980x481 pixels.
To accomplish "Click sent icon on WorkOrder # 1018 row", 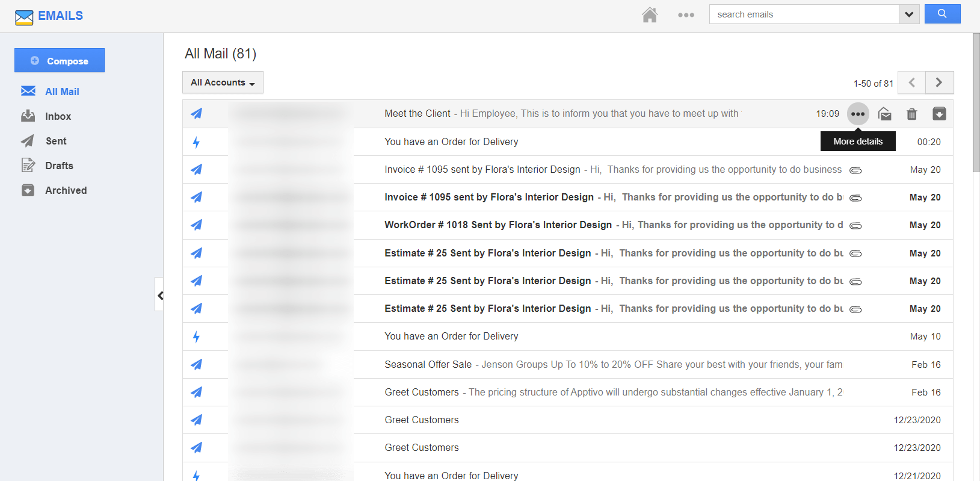I will pos(197,225).
